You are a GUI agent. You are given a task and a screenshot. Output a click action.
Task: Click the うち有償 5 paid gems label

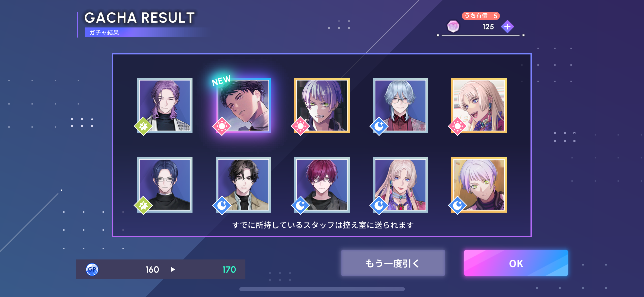pos(481,16)
